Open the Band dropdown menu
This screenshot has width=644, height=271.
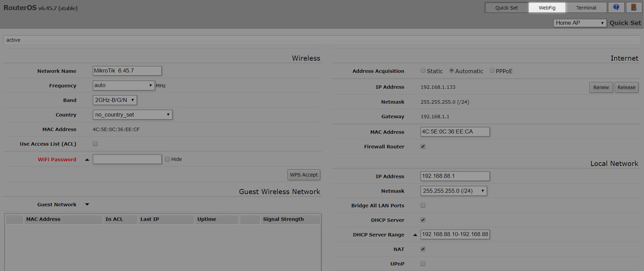click(115, 100)
